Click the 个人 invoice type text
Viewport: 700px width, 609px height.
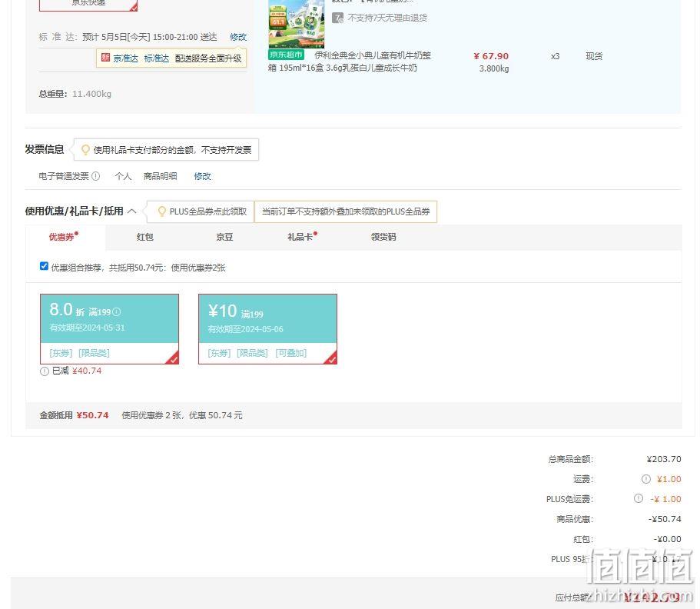coord(123,176)
